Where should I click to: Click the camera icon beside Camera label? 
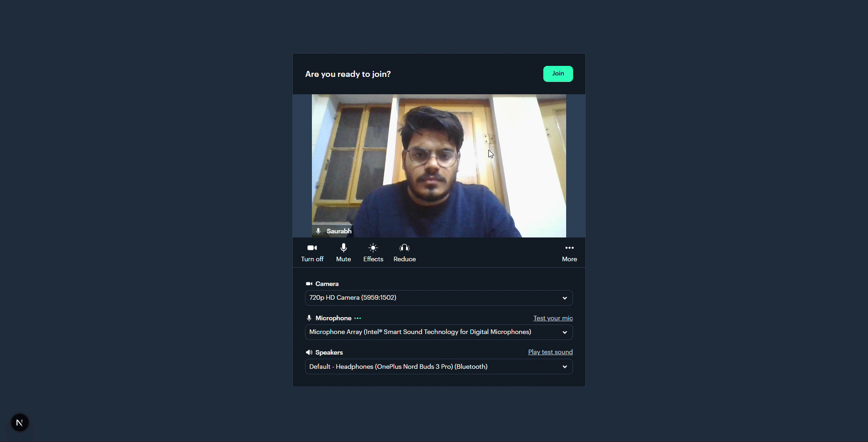[309, 284]
